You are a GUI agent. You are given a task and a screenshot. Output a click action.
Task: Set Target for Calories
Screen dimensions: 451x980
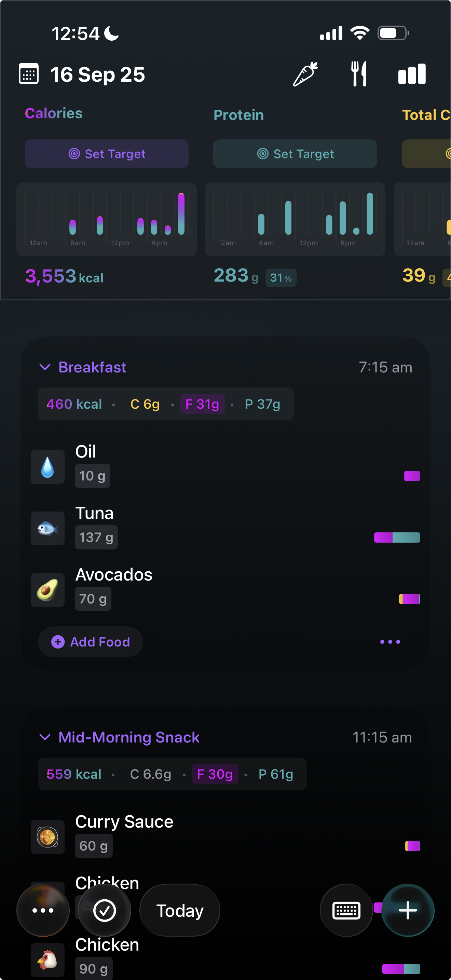tap(107, 154)
